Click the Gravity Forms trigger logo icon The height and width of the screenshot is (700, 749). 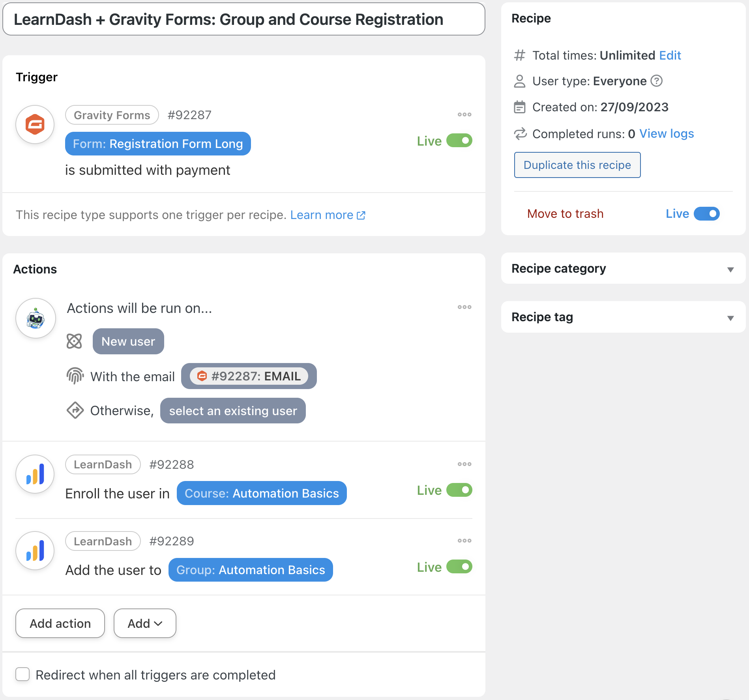(x=35, y=124)
